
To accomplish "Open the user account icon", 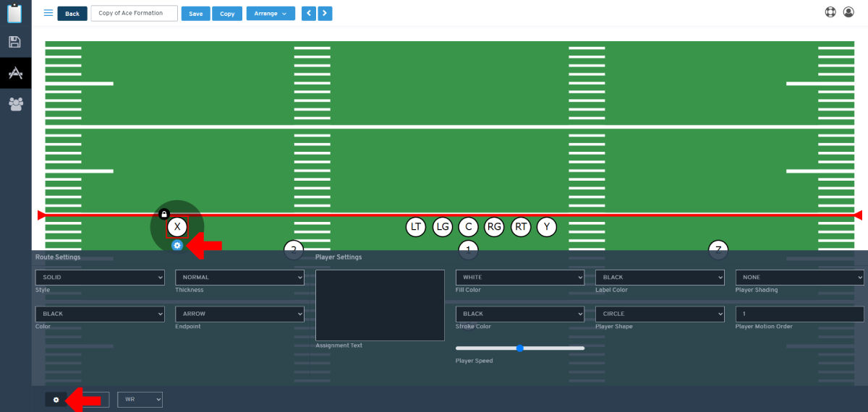I will tap(849, 12).
